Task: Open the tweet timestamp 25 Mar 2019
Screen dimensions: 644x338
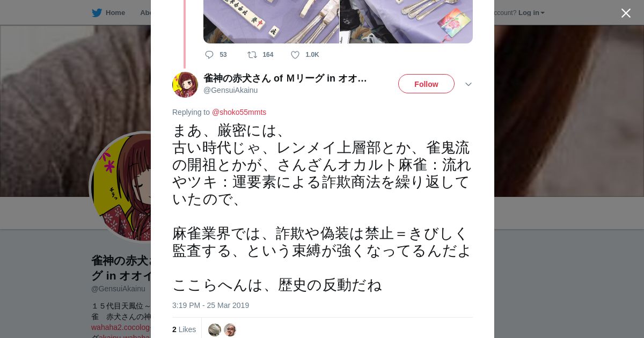Action: [x=210, y=305]
